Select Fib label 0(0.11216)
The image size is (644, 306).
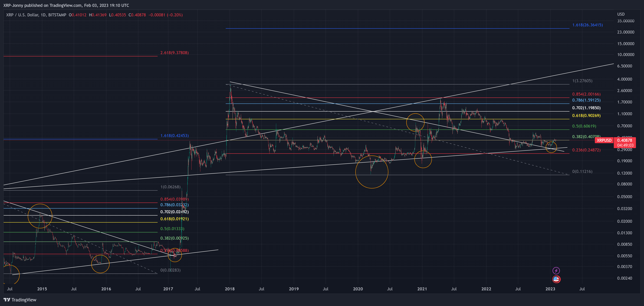pyautogui.click(x=582, y=171)
